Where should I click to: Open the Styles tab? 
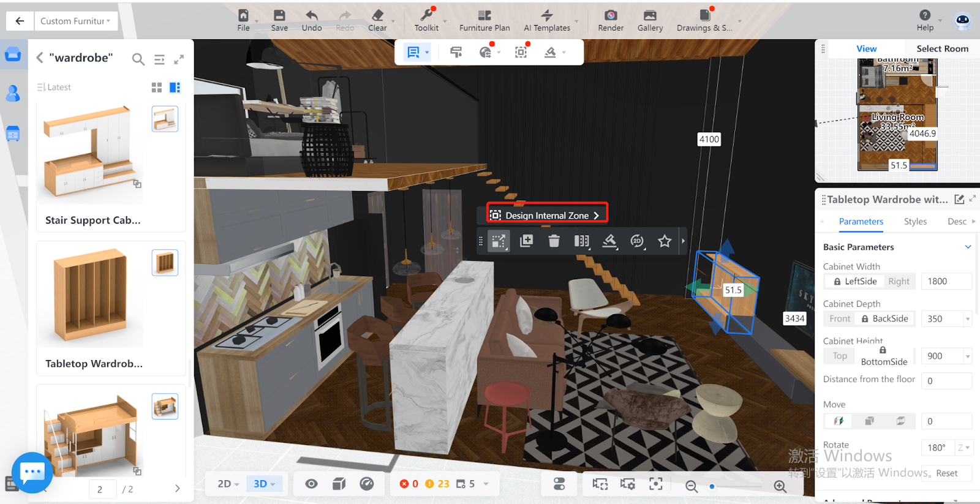coord(915,222)
